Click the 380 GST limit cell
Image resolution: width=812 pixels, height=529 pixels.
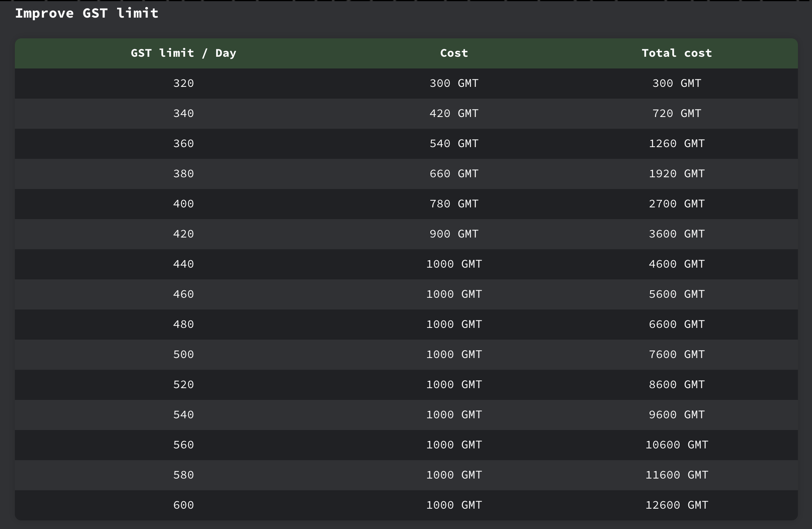coord(183,174)
